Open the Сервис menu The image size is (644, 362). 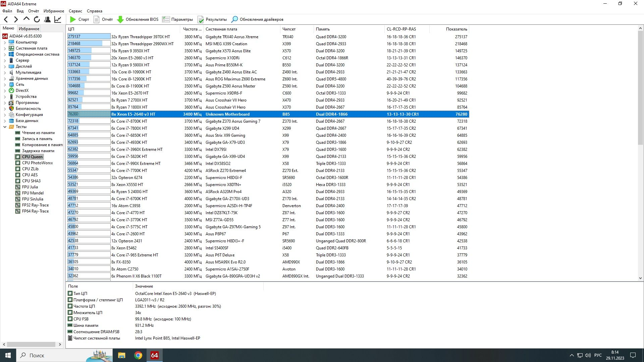pos(75,11)
